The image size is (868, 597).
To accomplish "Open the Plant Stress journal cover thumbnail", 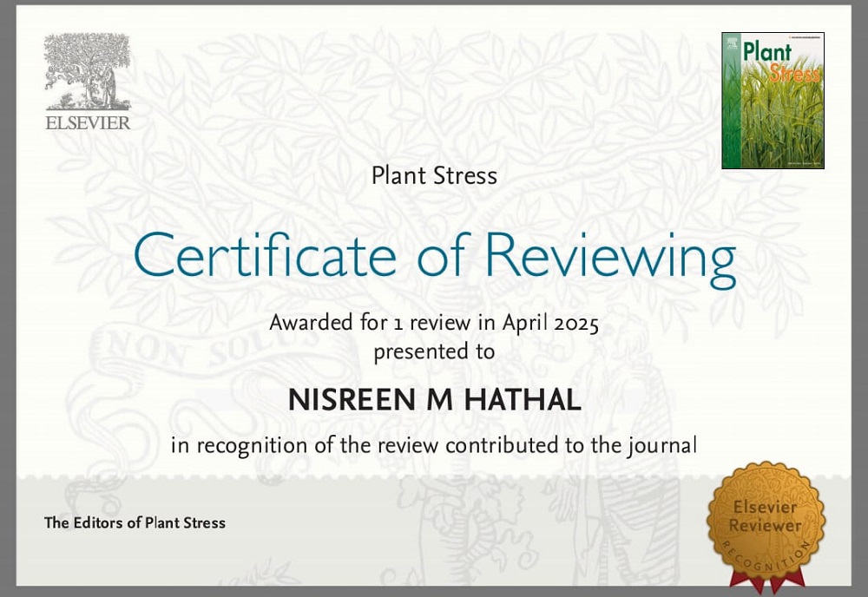I will tap(773, 100).
